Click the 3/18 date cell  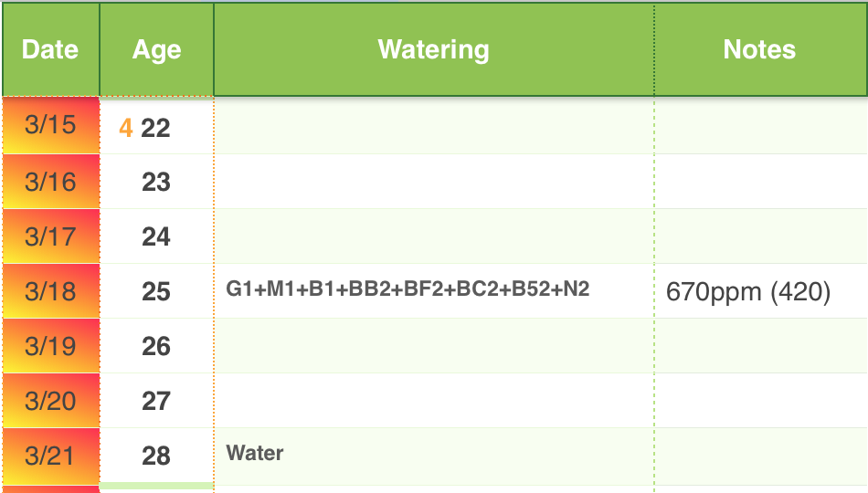click(51, 291)
